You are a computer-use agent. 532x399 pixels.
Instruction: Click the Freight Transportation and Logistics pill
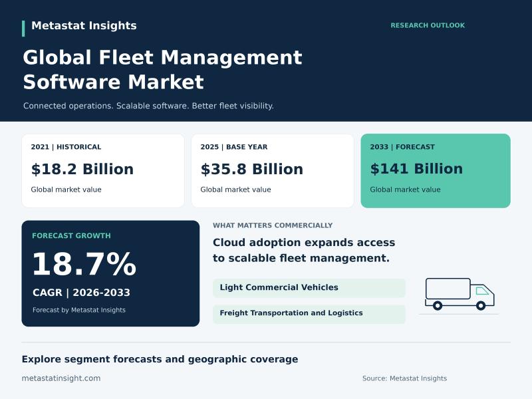[309, 313]
